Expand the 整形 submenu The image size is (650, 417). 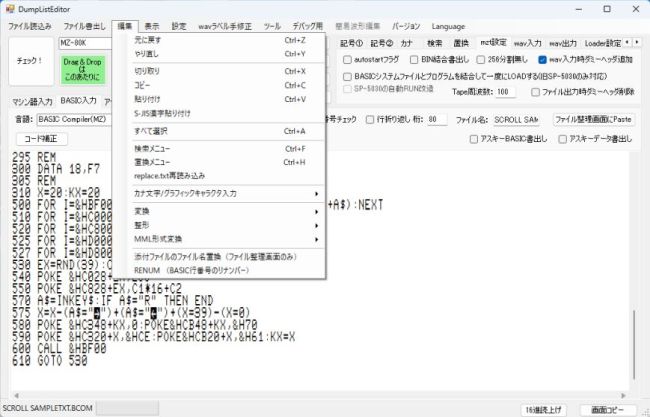[x=226, y=225]
